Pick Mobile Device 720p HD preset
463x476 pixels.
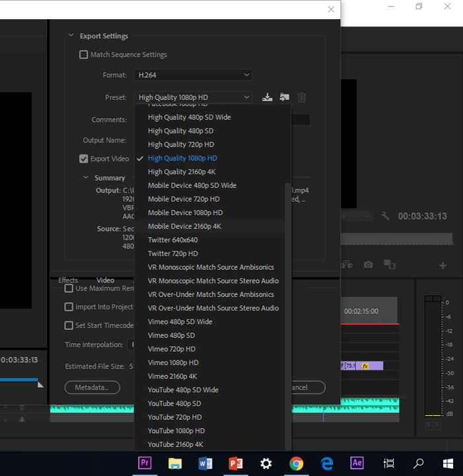tap(209, 199)
